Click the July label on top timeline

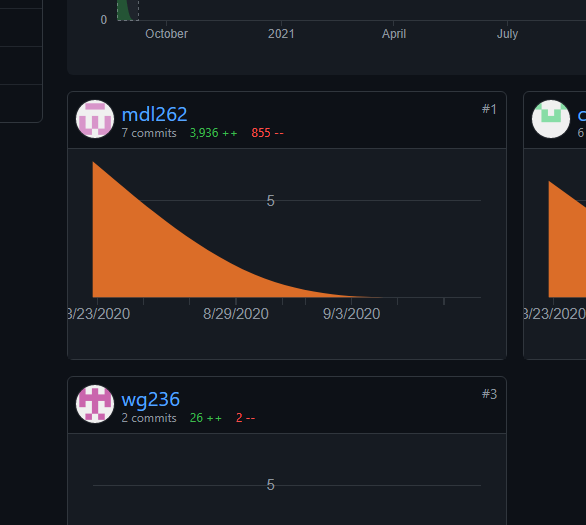click(x=508, y=34)
